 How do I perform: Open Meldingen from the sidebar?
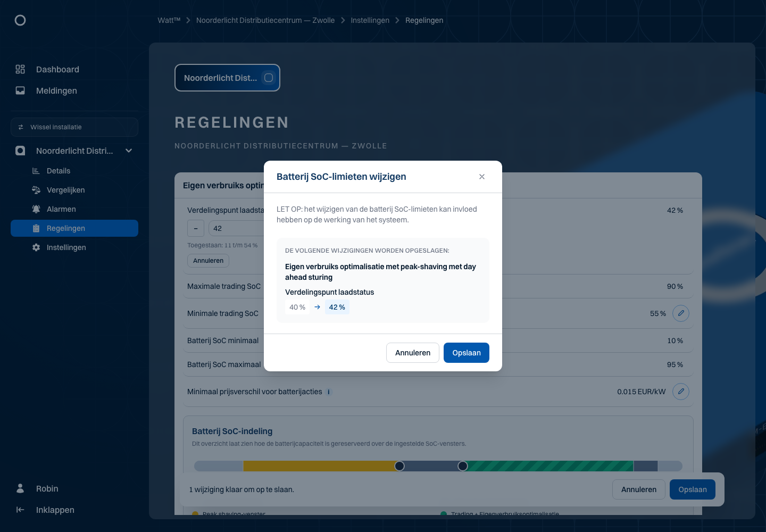point(56,90)
